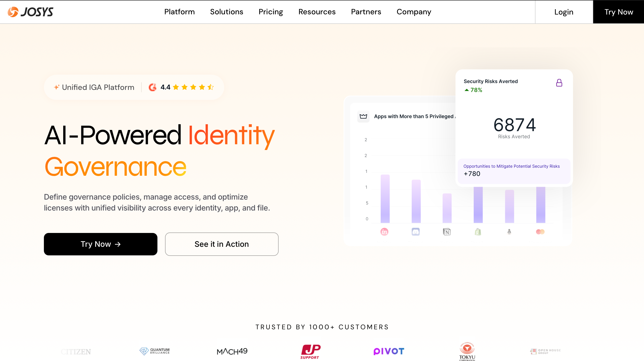
Task: Click the Discord app icon under the chart
Action: click(x=415, y=232)
